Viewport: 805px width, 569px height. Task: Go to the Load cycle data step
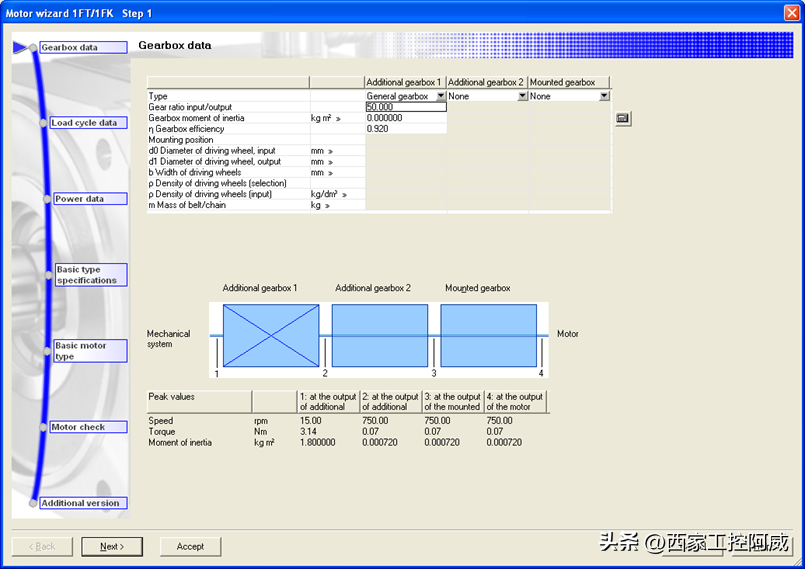tap(88, 123)
